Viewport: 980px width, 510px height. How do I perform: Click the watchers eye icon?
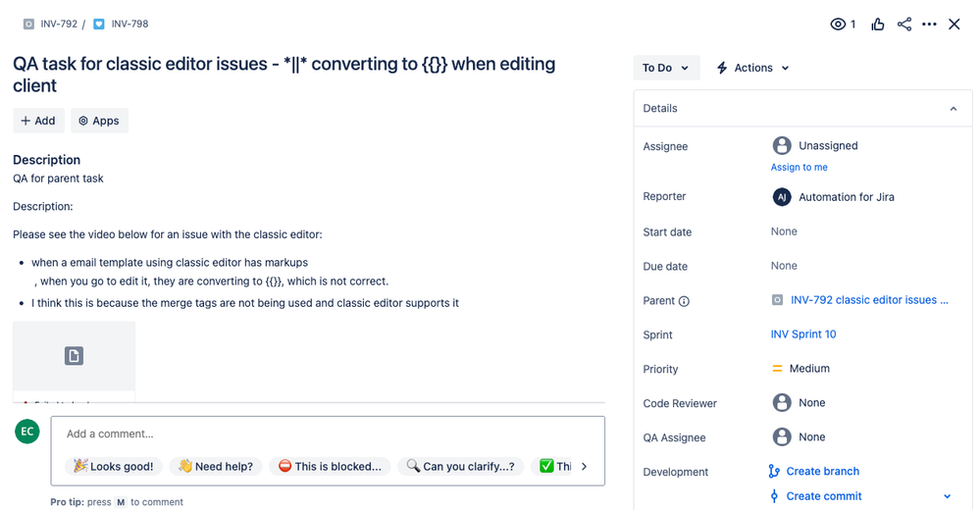pyautogui.click(x=838, y=25)
